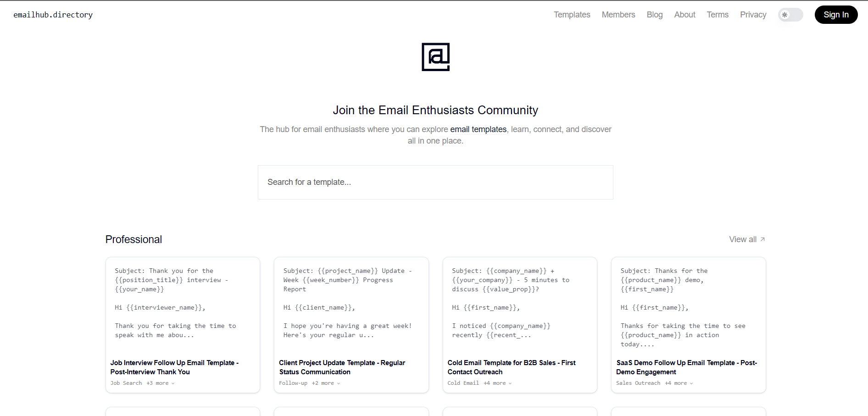Click the arrow icon next to View all

click(x=762, y=239)
